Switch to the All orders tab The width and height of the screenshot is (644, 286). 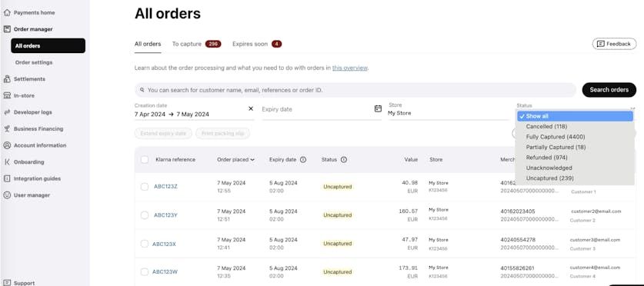pyautogui.click(x=148, y=44)
